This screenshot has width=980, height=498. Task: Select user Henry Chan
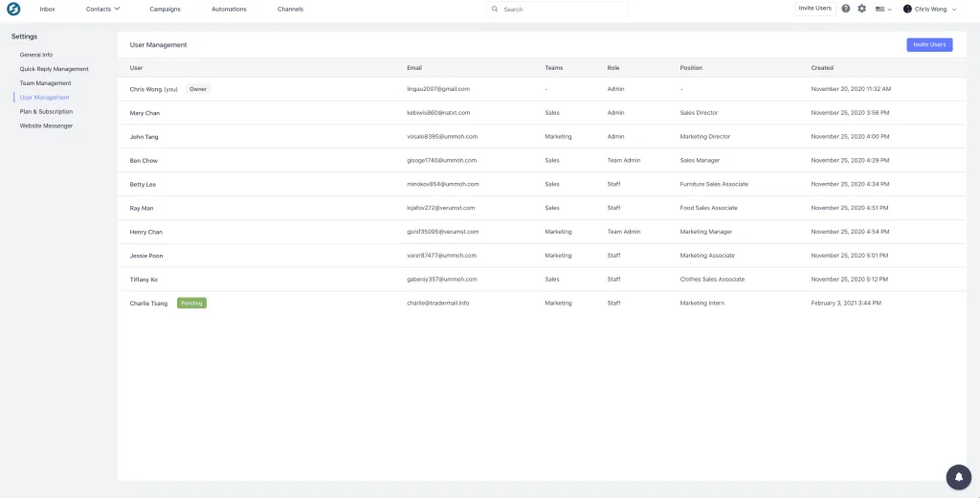pos(145,232)
